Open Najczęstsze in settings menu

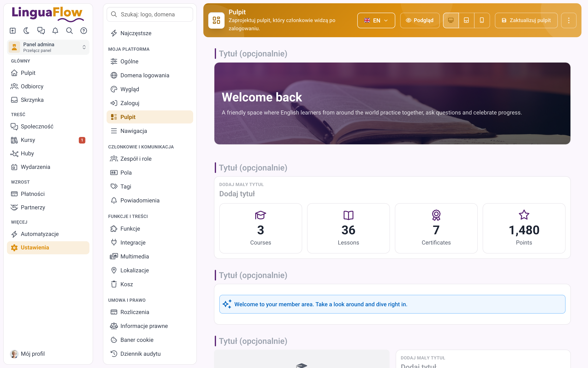pos(150,33)
